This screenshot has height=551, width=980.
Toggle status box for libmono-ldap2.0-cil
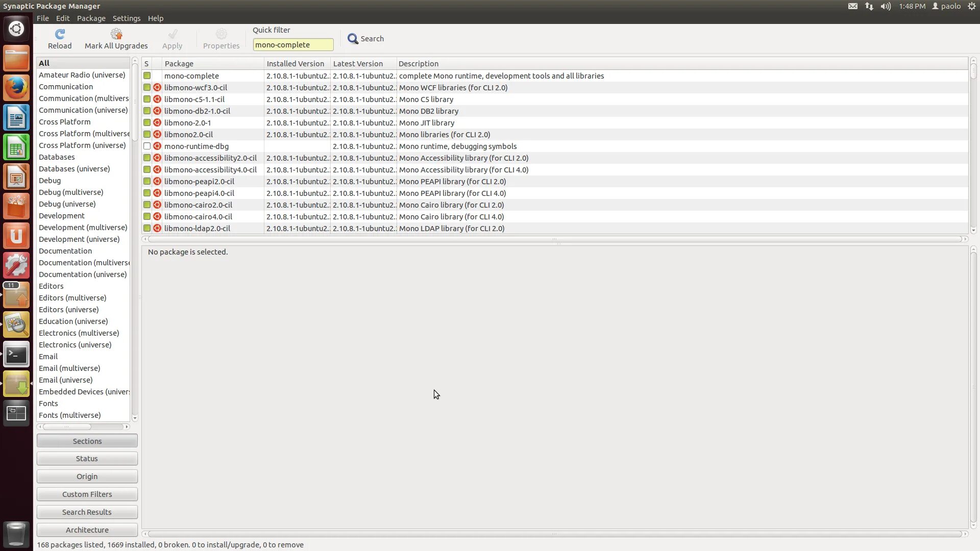tap(147, 228)
